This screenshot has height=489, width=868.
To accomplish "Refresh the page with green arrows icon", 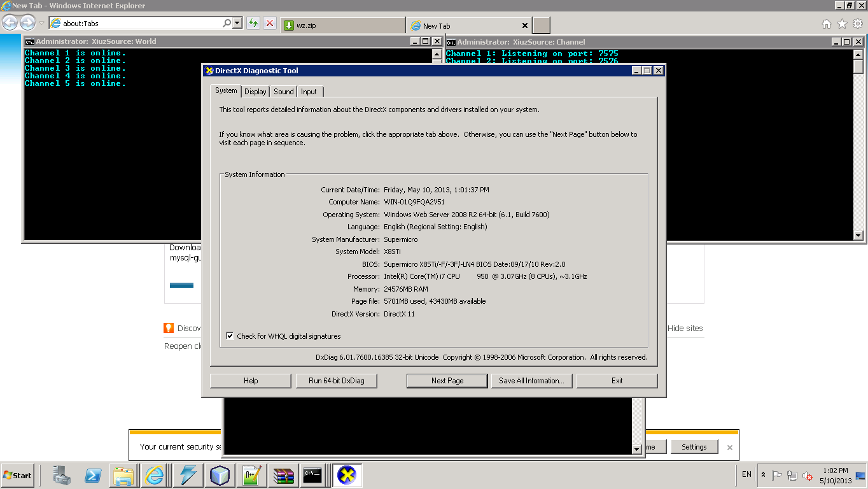I will tap(253, 24).
